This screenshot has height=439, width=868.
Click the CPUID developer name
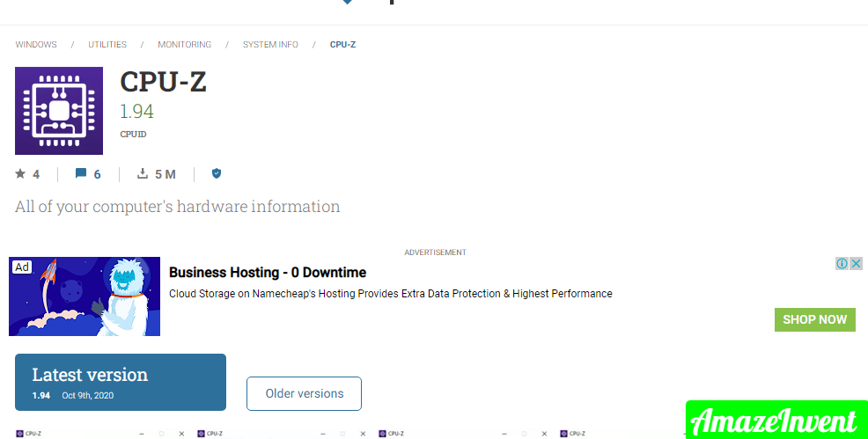pyautogui.click(x=134, y=135)
